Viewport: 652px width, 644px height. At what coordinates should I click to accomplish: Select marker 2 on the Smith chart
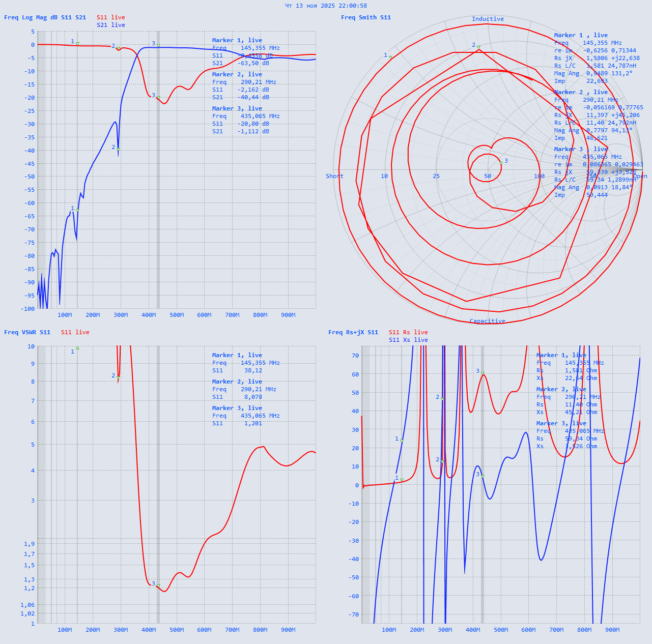coord(478,47)
